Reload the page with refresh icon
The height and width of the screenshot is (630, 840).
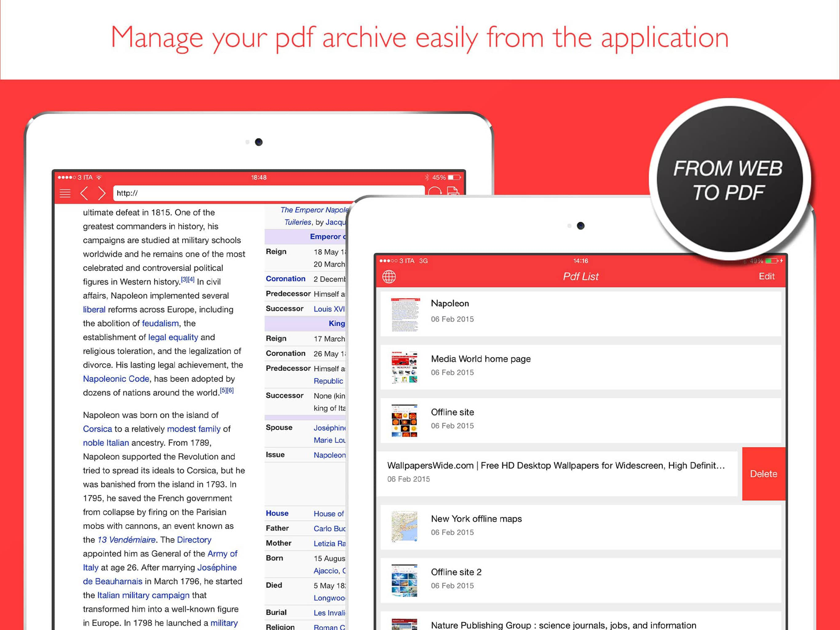point(435,192)
